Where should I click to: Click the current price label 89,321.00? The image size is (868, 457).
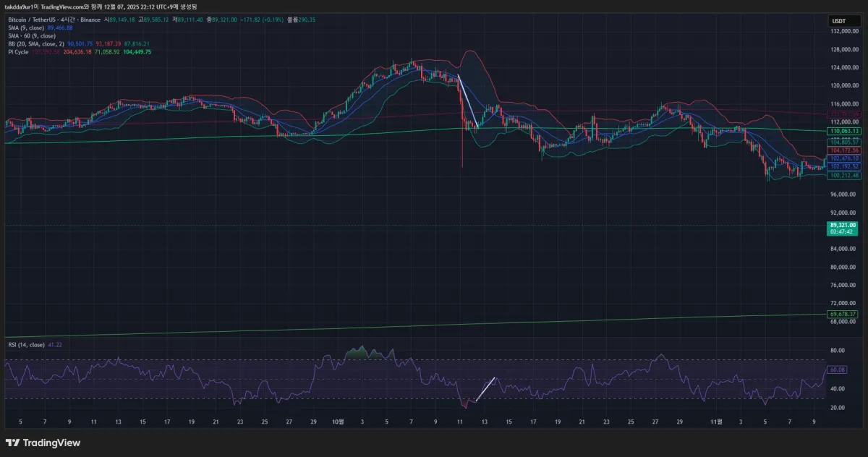[843, 225]
